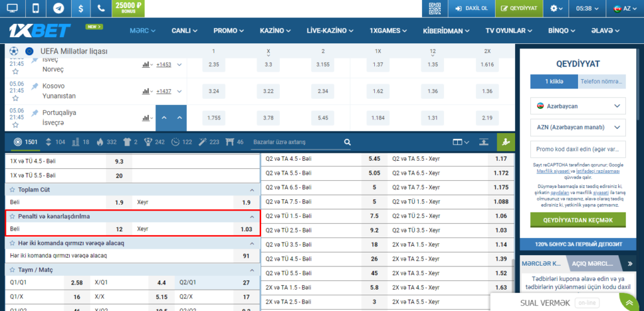
Task: Click the collapse all markets icon
Action: pos(484,142)
